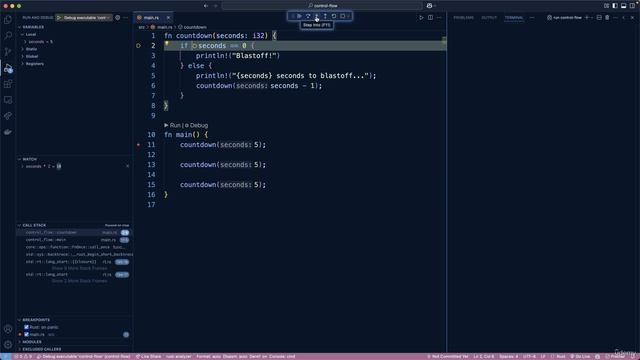
Task: Open the Explorer view in activity bar
Action: 8,20
